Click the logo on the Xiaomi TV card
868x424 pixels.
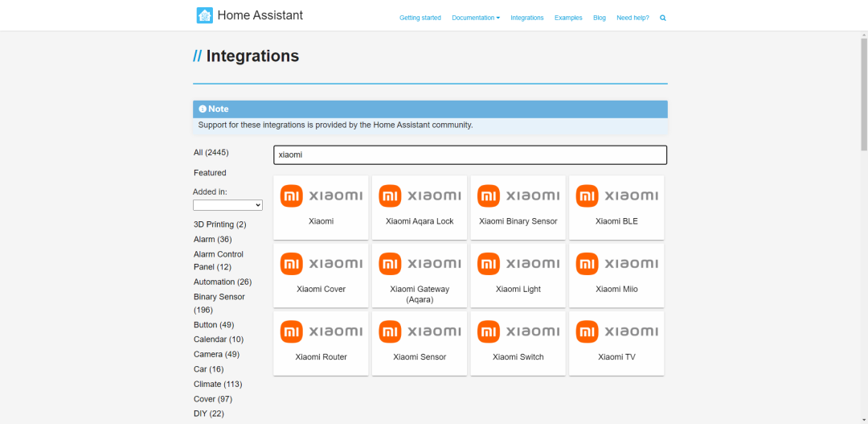(616, 331)
